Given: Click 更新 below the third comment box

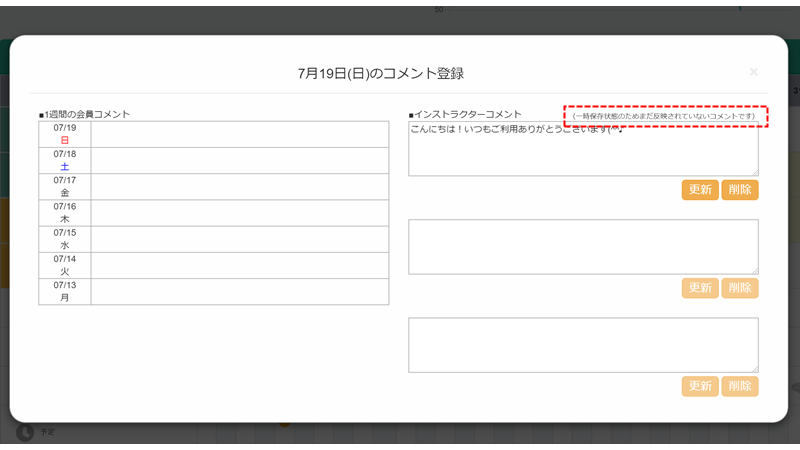Looking at the screenshot, I should [700, 386].
